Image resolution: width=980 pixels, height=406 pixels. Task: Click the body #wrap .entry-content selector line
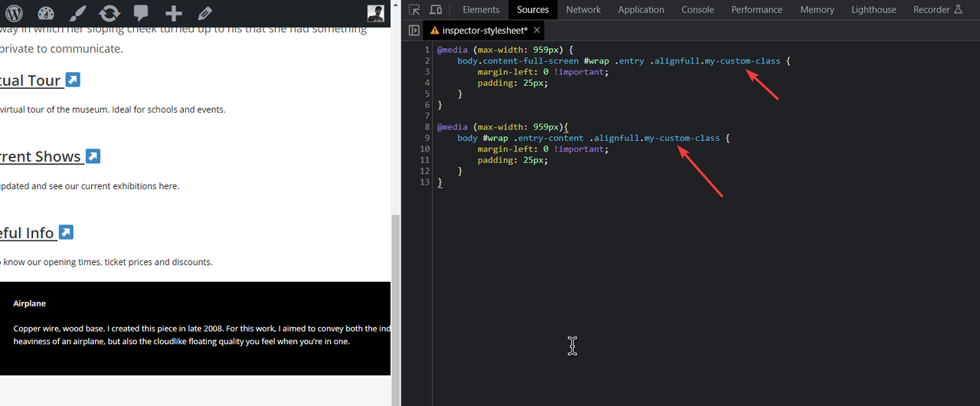(x=593, y=138)
